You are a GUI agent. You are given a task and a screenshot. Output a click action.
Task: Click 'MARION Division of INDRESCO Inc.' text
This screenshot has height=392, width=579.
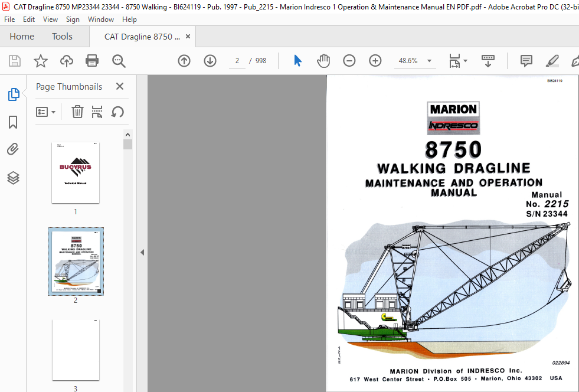point(456,371)
